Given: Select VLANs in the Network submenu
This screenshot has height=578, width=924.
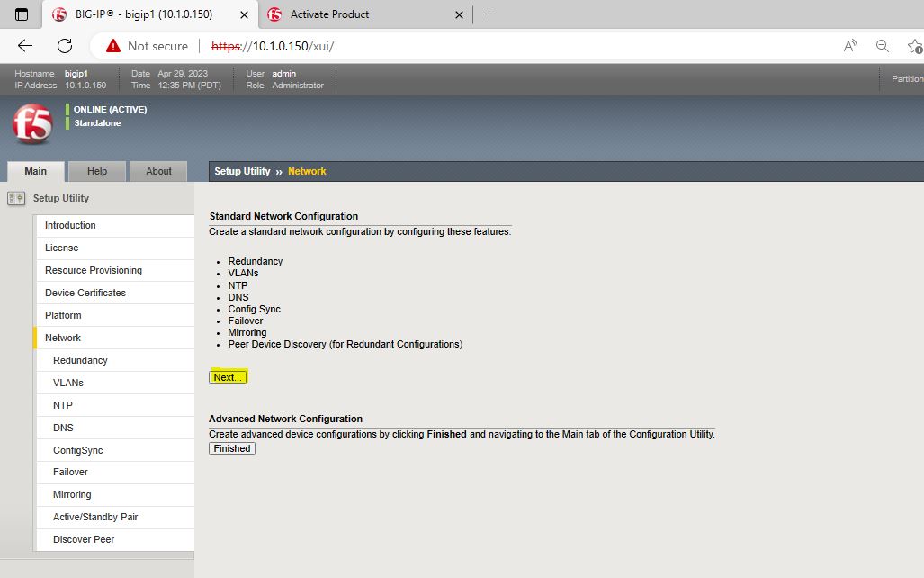Looking at the screenshot, I should pyautogui.click(x=68, y=383).
